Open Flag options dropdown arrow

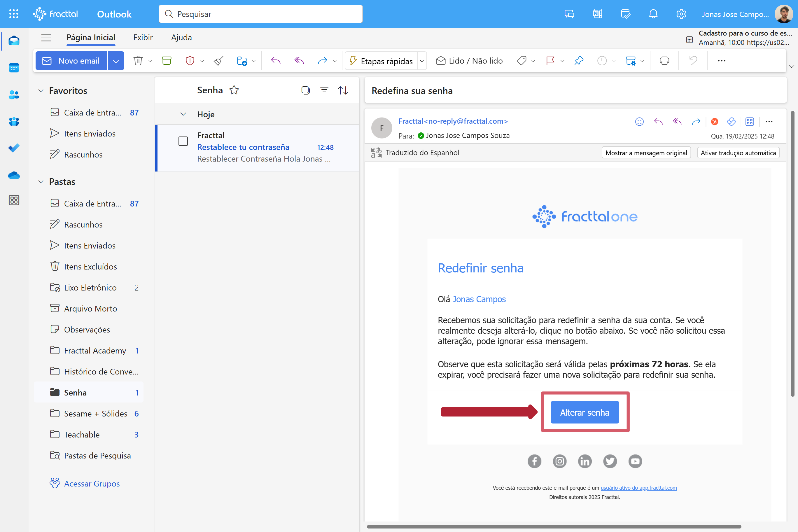562,61
